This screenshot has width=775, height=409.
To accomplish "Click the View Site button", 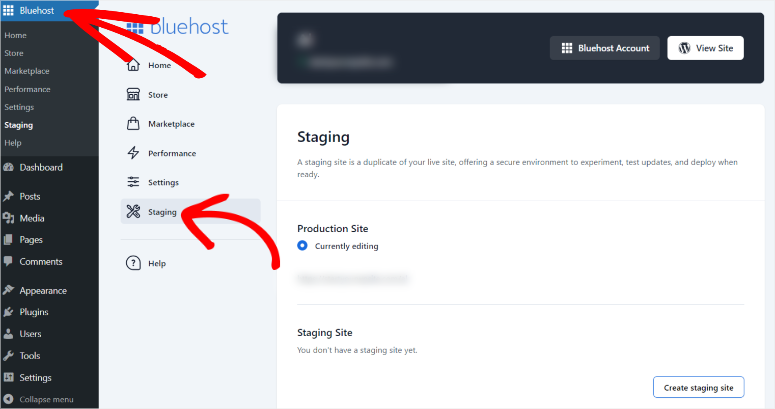I will click(705, 48).
